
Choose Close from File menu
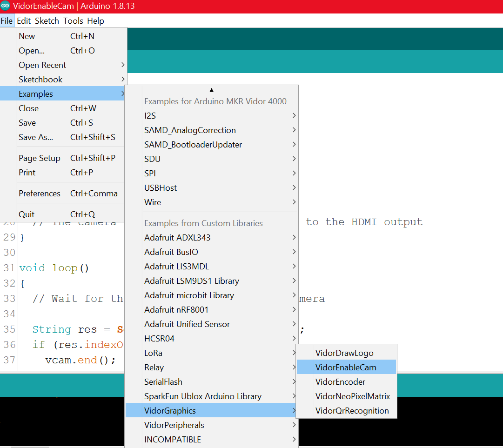62,108
